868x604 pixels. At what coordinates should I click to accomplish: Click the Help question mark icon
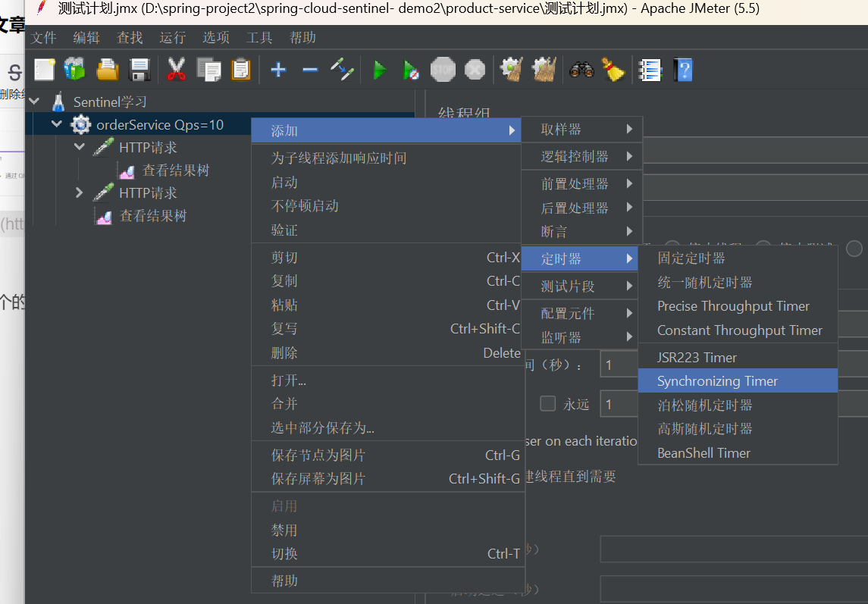pos(683,70)
